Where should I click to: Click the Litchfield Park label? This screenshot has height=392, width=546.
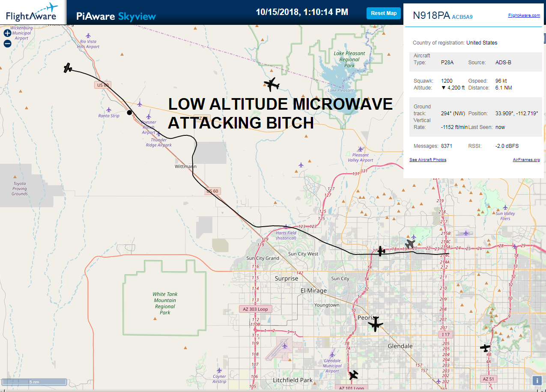pyautogui.click(x=293, y=380)
